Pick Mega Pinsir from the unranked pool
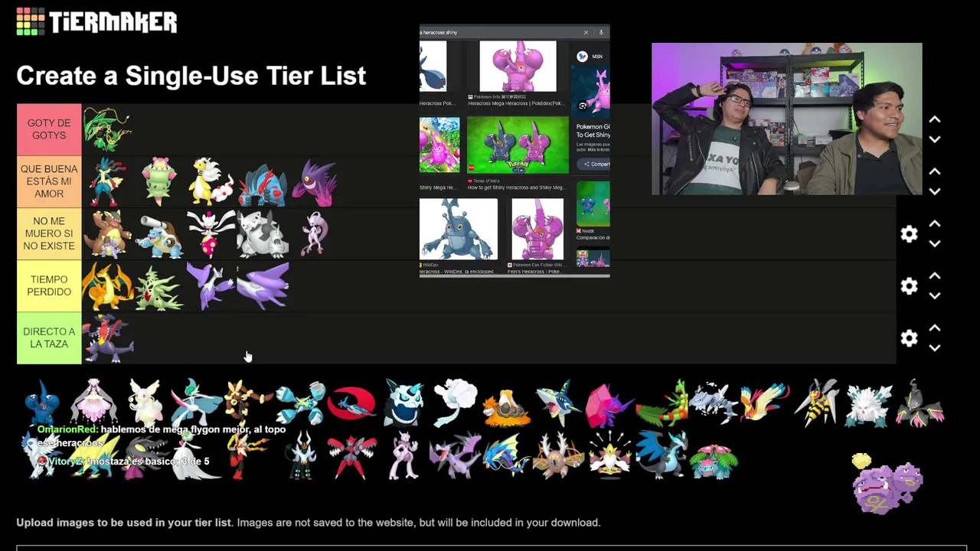 (x=558, y=455)
